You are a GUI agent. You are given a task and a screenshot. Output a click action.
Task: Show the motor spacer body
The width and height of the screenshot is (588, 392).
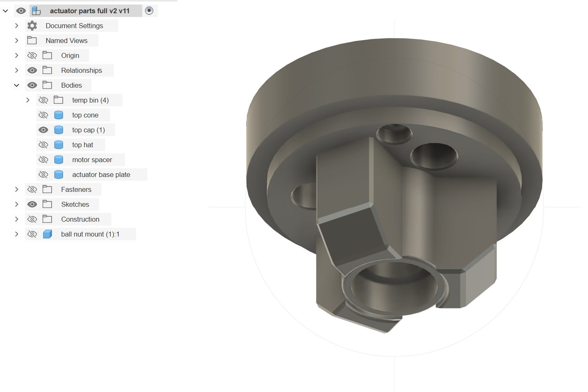click(43, 159)
